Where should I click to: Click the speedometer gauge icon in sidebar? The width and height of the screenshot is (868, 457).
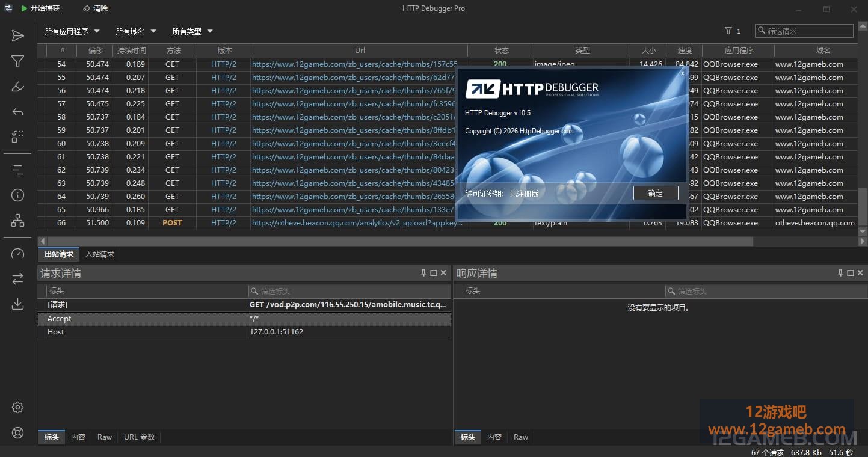pyautogui.click(x=18, y=253)
